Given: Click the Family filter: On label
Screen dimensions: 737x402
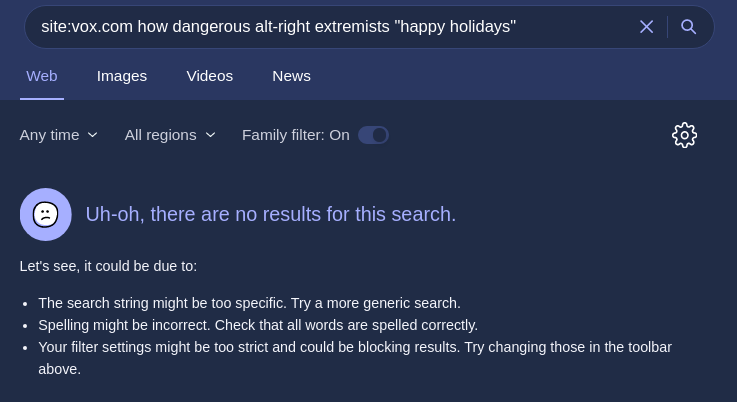Looking at the screenshot, I should (x=296, y=135).
